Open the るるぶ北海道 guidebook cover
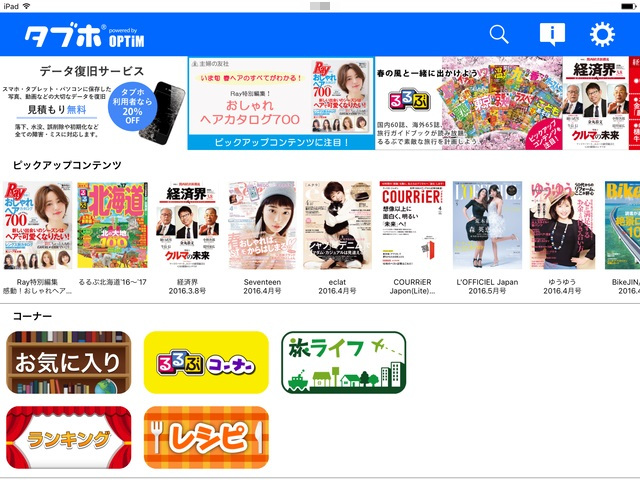 (113, 225)
